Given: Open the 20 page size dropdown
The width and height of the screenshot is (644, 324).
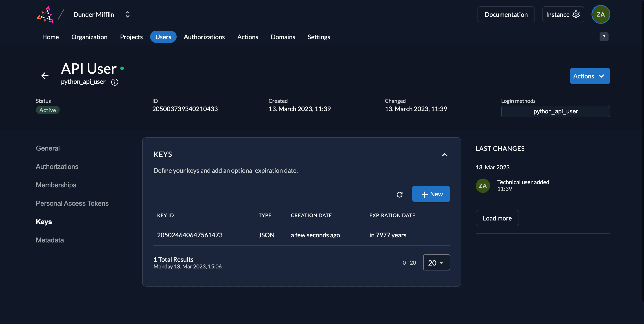Looking at the screenshot, I should (x=436, y=263).
